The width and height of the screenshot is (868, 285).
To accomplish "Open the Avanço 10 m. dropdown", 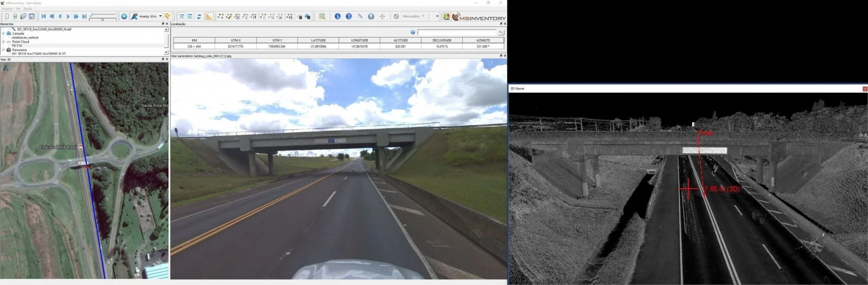I will pos(160,16).
